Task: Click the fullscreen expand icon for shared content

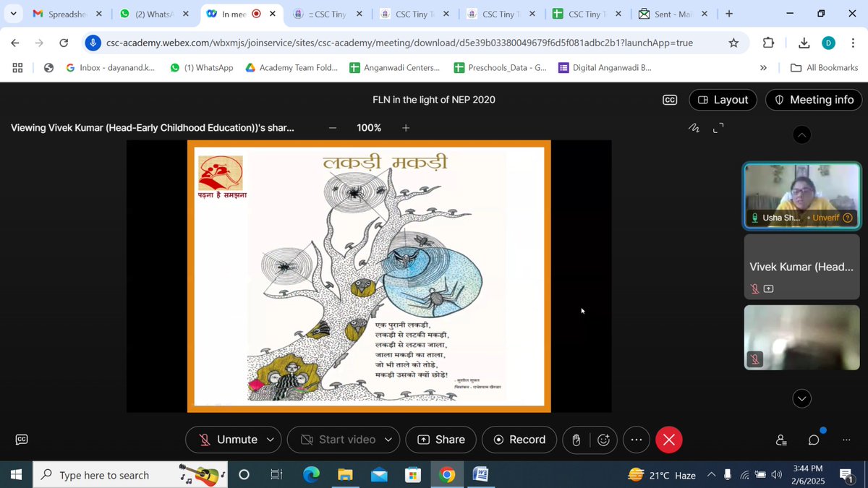Action: click(x=718, y=128)
